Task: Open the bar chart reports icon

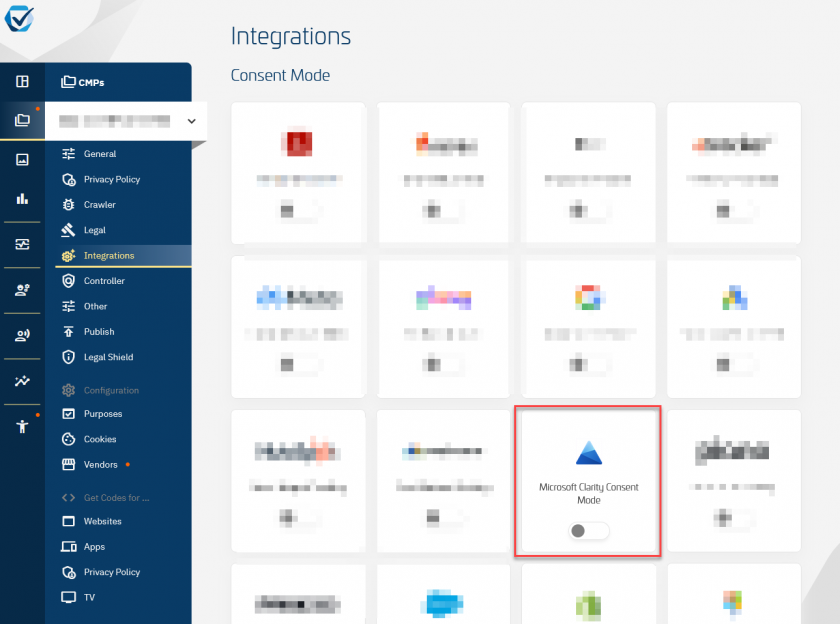Action: 22,199
